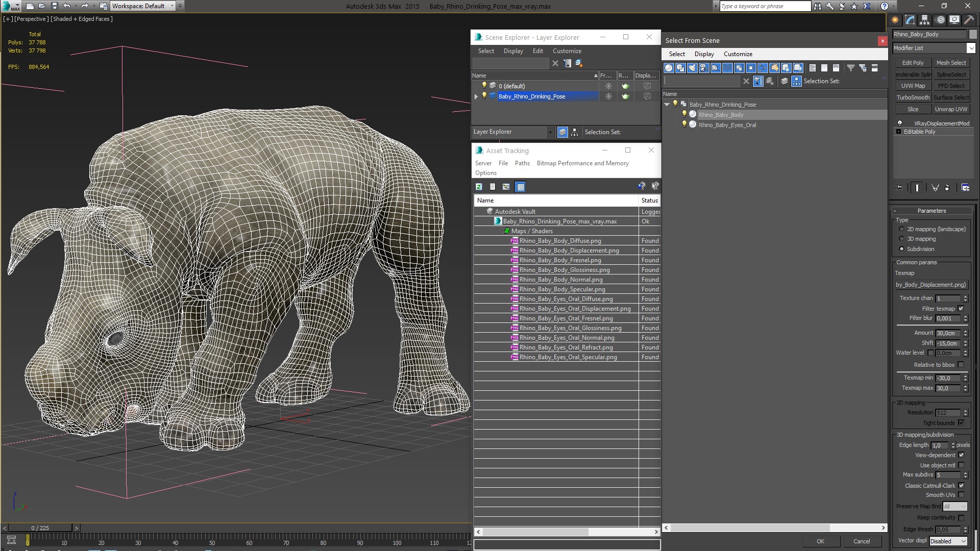Toggle Relative to bbox checkbox
Image resolution: width=980 pixels, height=551 pixels.
(x=961, y=365)
